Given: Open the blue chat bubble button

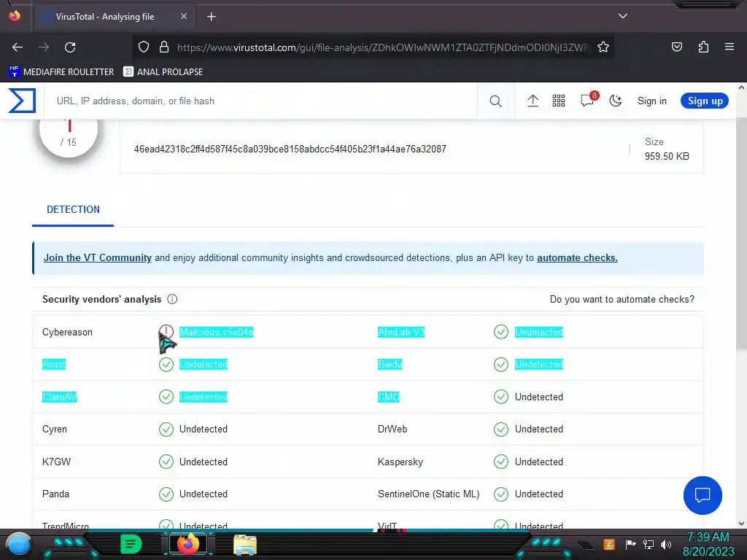Looking at the screenshot, I should tap(703, 495).
